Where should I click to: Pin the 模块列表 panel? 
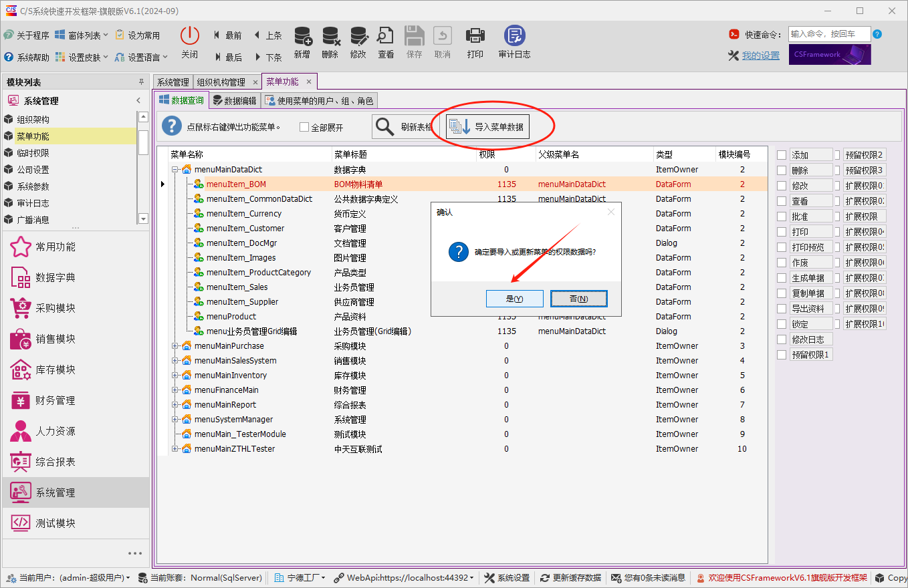pyautogui.click(x=141, y=82)
